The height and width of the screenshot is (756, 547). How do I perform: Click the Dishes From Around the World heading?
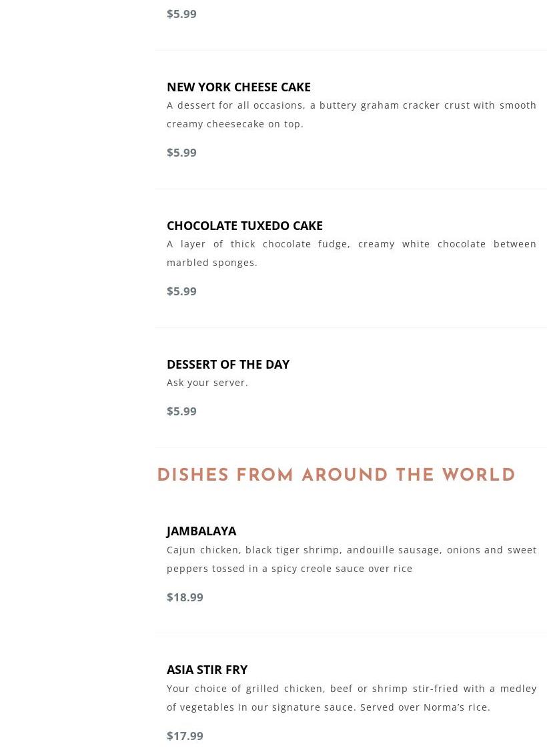(x=336, y=476)
